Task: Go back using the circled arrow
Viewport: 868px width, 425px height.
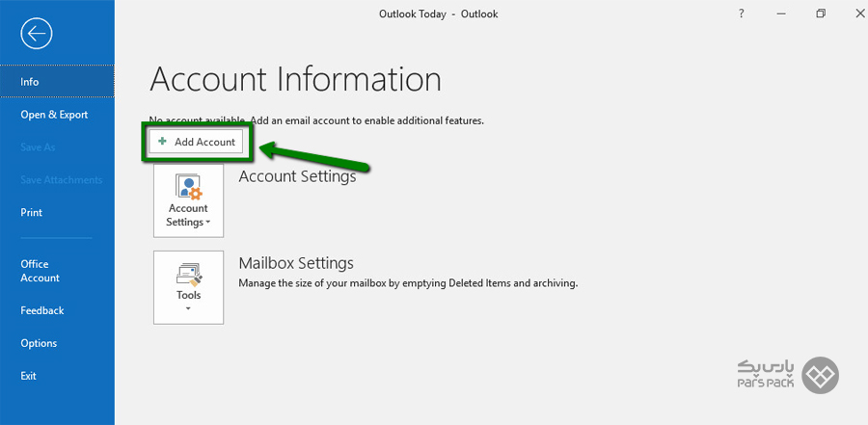Action: coord(37,34)
